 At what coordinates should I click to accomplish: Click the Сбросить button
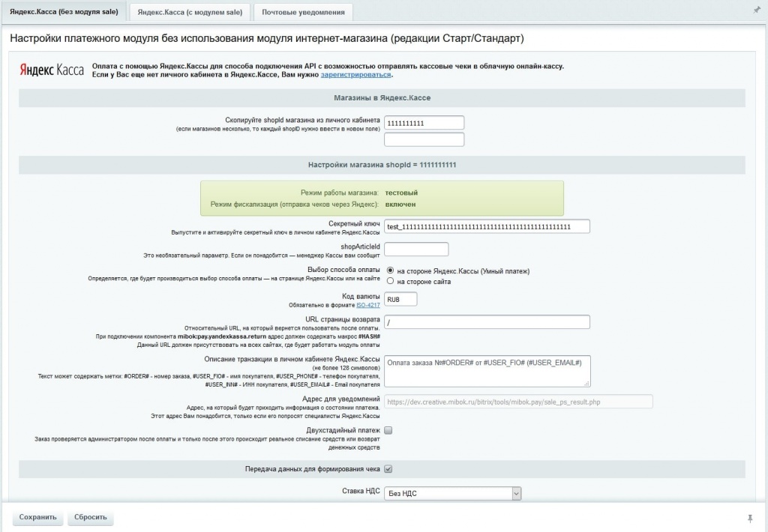[x=91, y=517]
